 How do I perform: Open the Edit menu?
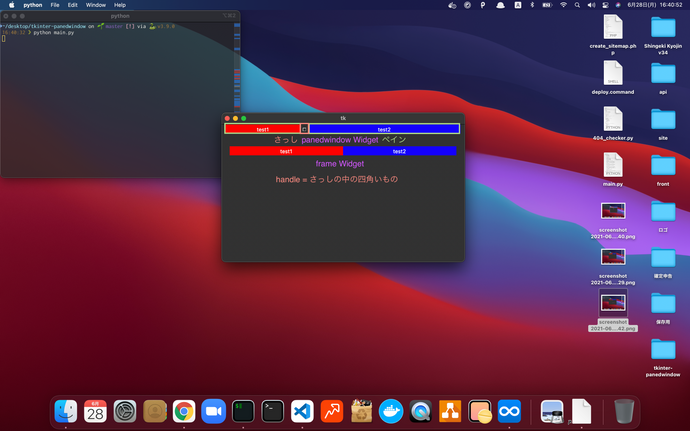[x=73, y=5]
